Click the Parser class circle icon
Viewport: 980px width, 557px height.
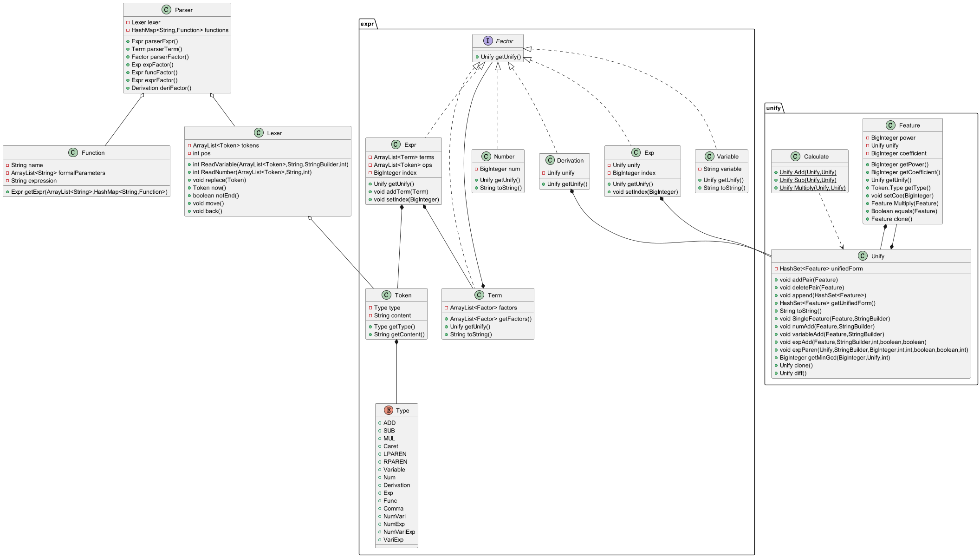[167, 10]
